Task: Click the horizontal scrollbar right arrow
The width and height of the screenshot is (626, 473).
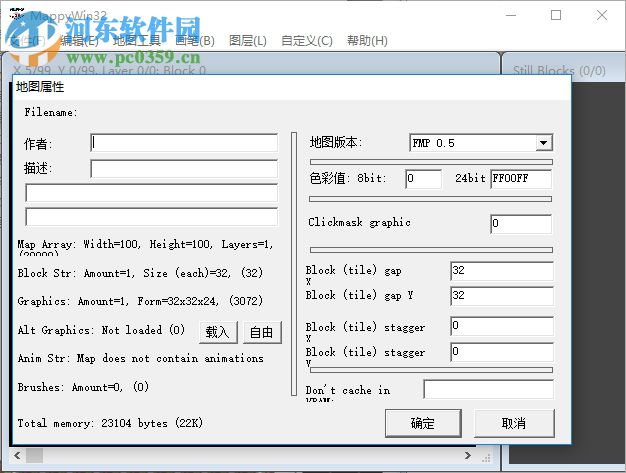Action: (468, 455)
